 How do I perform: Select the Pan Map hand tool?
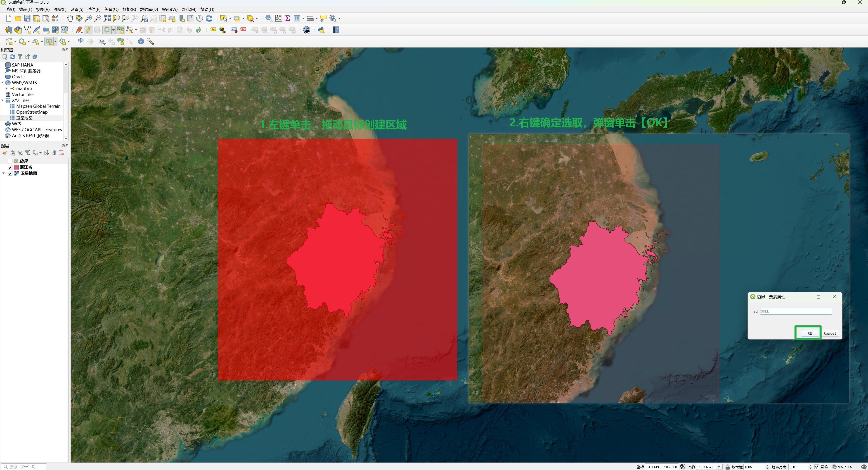70,18
